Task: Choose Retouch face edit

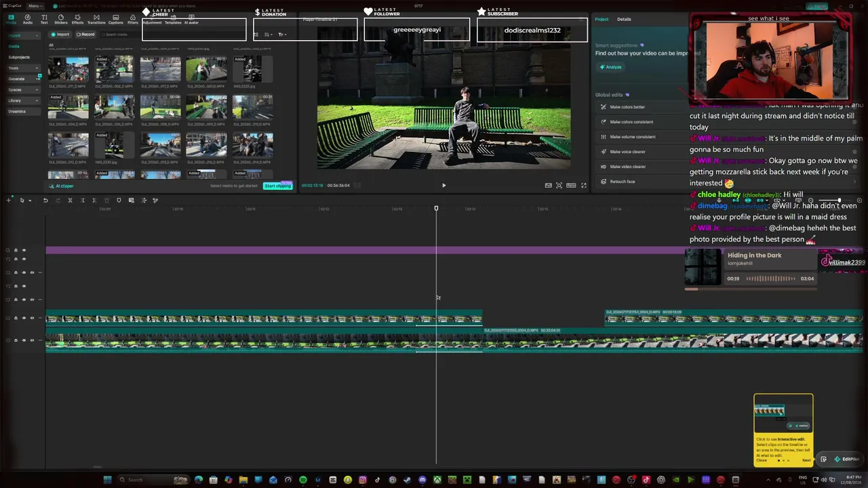Action: [x=622, y=182]
